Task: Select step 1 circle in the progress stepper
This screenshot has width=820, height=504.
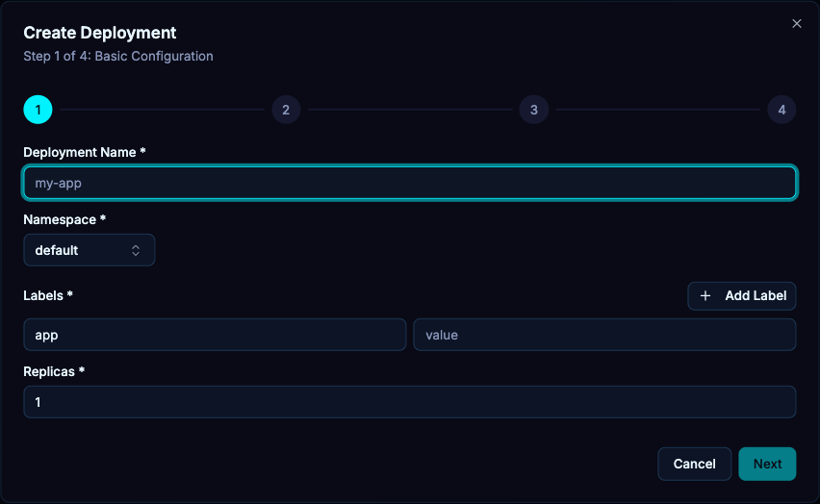Action: pyautogui.click(x=38, y=110)
